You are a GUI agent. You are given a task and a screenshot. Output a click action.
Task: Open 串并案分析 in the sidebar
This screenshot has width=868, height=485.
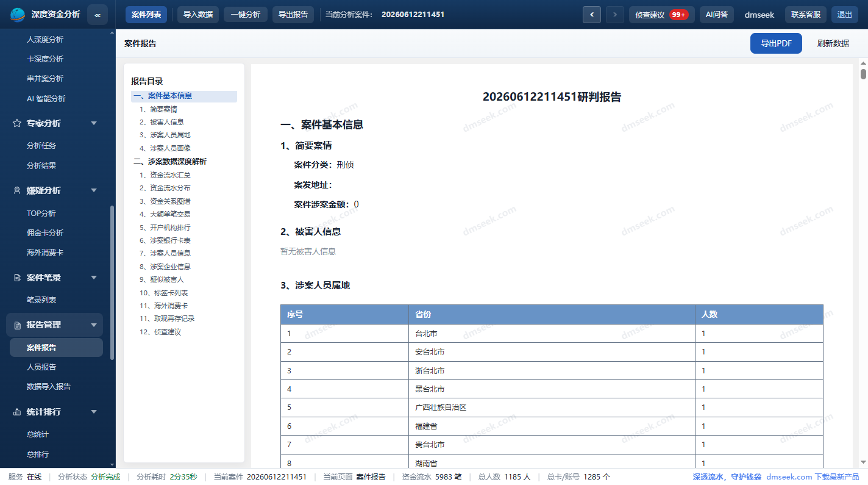[45, 79]
